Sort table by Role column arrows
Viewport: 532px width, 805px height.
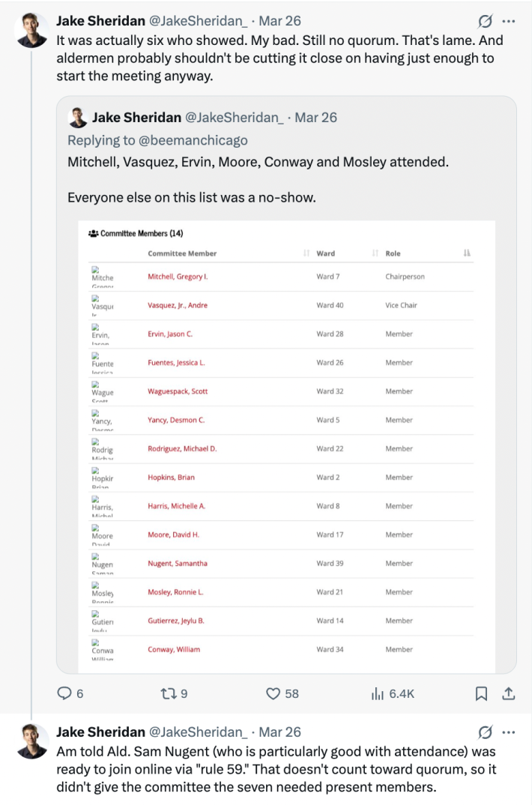(x=467, y=253)
